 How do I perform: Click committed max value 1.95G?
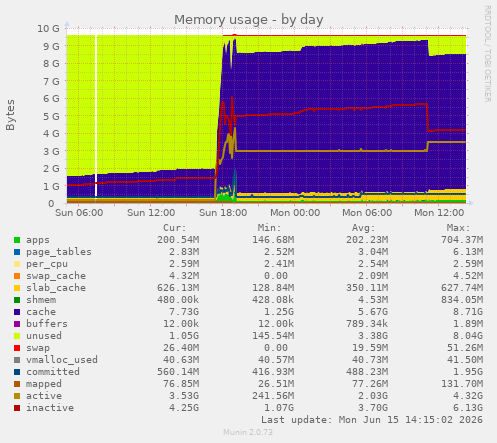point(468,372)
